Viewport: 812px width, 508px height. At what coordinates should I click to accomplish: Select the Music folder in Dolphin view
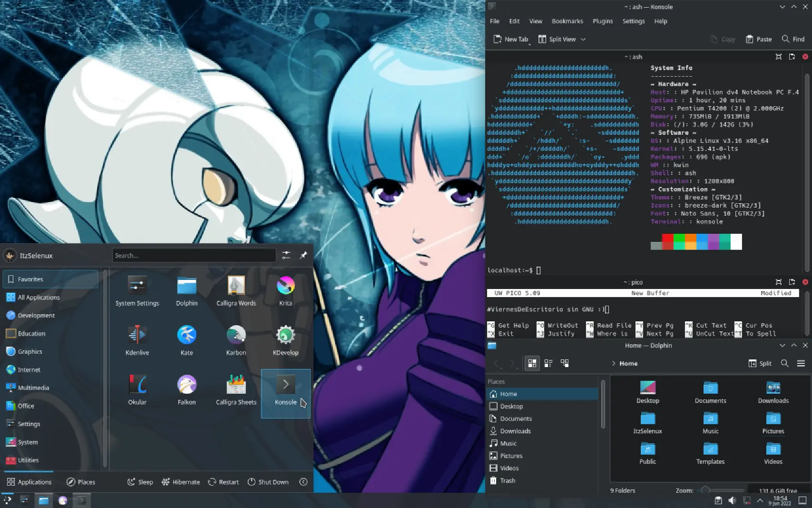(x=710, y=423)
